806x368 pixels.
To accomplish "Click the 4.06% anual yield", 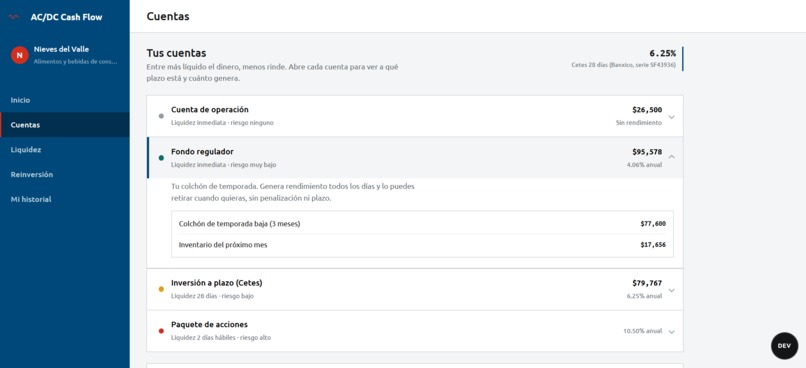I will pyautogui.click(x=645, y=165).
